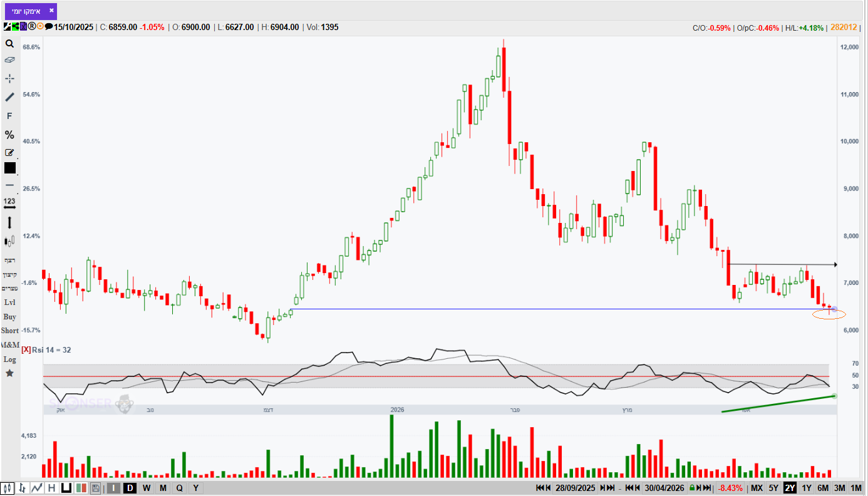
Task: Select the 123 horizontal measure tool
Action: (9, 204)
